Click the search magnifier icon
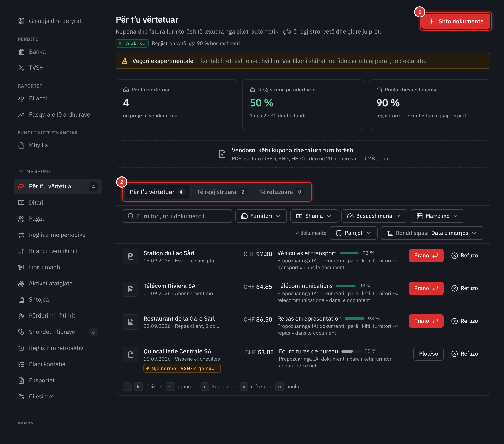Image resolution: width=504 pixels, height=444 pixels. click(x=131, y=216)
